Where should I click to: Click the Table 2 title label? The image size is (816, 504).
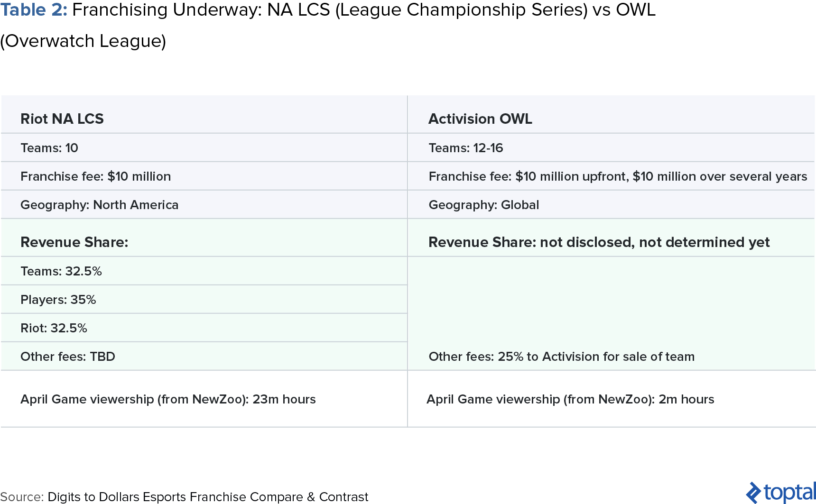click(x=34, y=9)
